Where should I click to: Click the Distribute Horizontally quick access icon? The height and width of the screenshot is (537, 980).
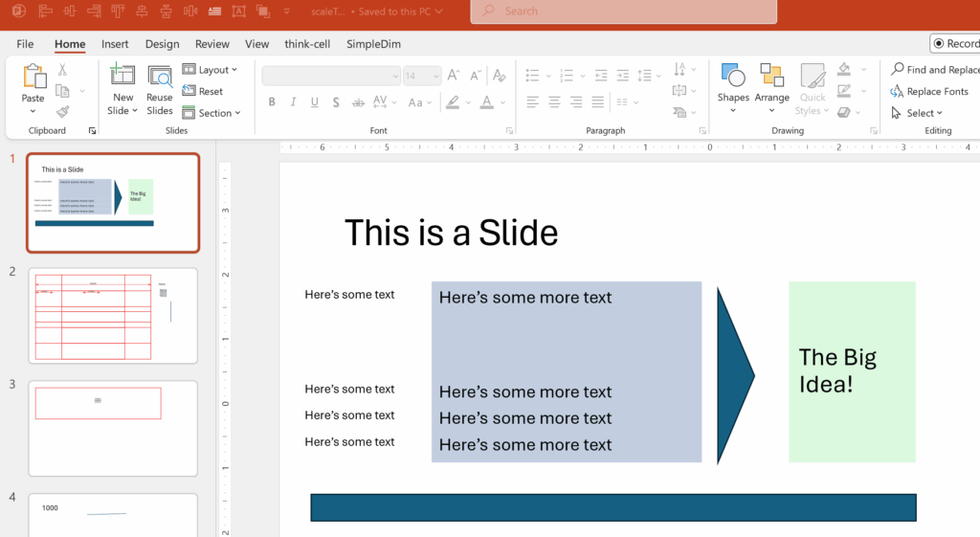click(190, 11)
